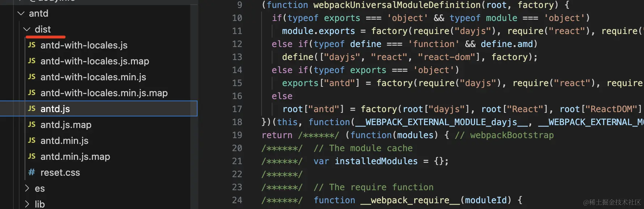644x209 pixels.
Task: Click installedModules variable on line 21
Action: 376,161
